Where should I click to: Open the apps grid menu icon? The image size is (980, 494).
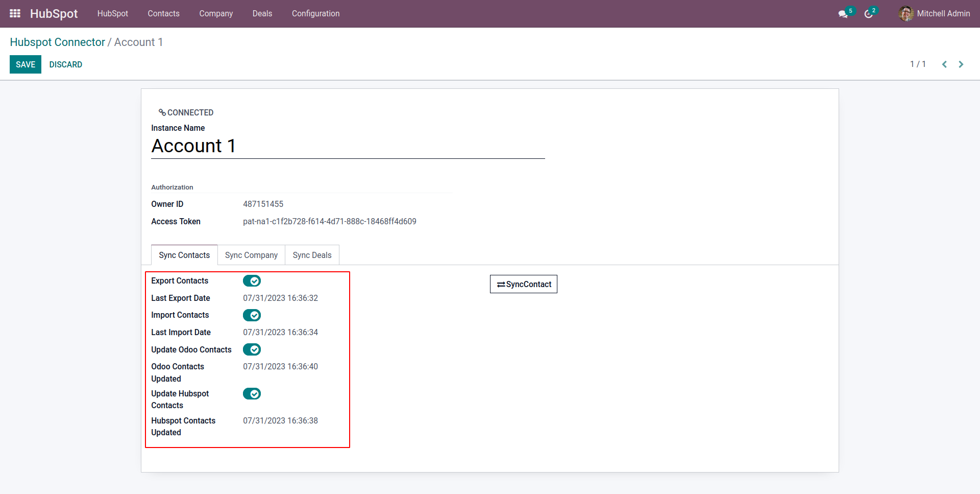(15, 13)
